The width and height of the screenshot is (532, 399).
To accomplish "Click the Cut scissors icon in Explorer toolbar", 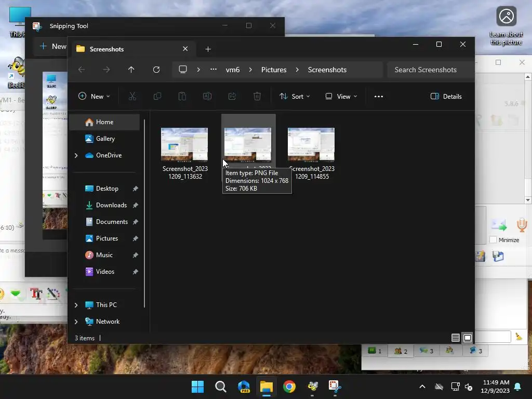I will point(132,96).
